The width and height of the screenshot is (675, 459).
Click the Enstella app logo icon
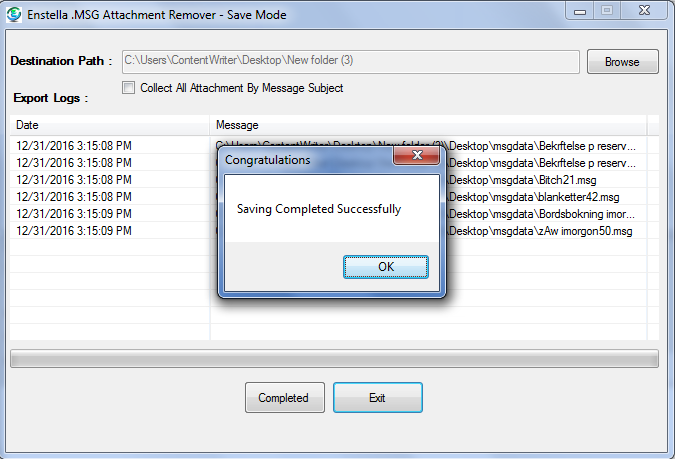(x=14, y=14)
